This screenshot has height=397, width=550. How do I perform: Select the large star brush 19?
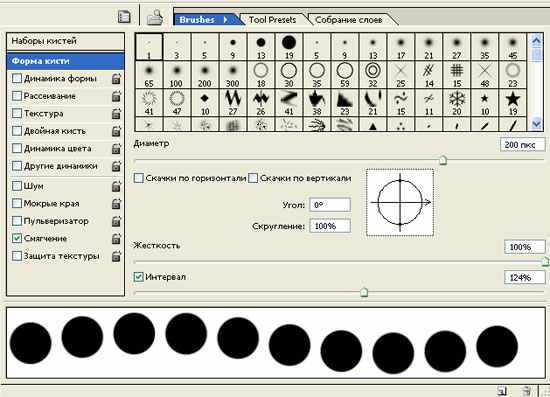512,103
